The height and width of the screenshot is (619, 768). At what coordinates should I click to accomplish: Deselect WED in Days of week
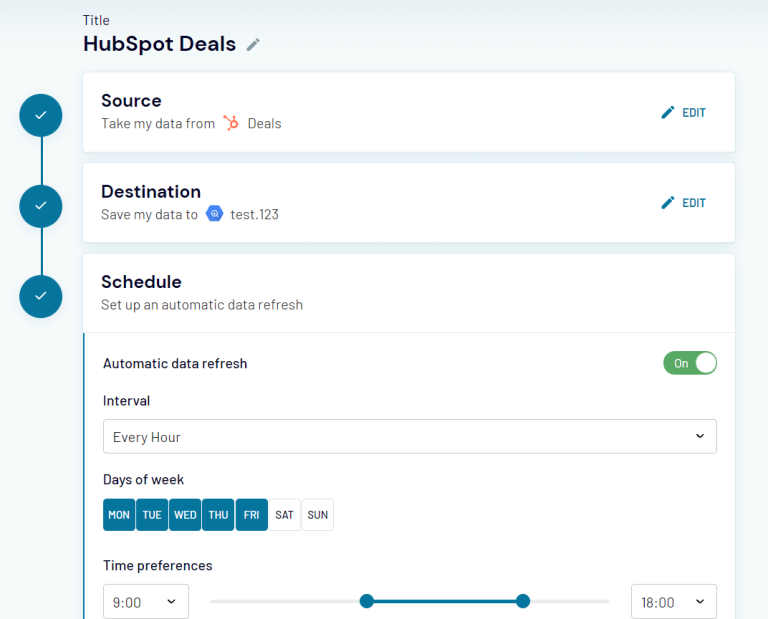tap(185, 515)
